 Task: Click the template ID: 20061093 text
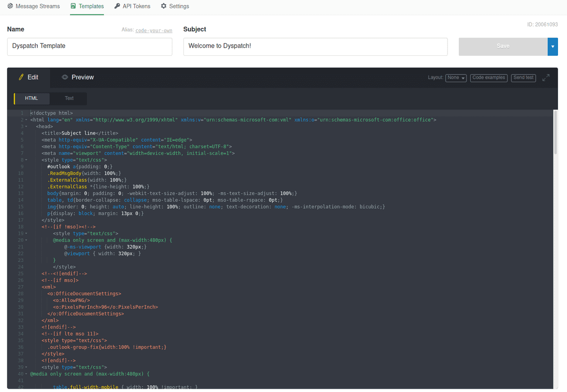[542, 25]
